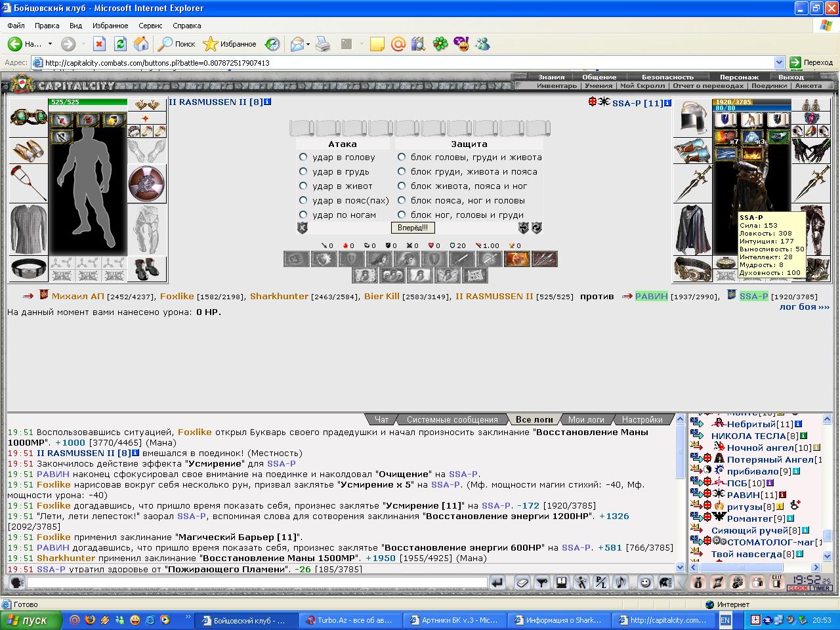Choose defense 'блок живота, пояса и ног'
Screen dimensions: 840x630
402,186
